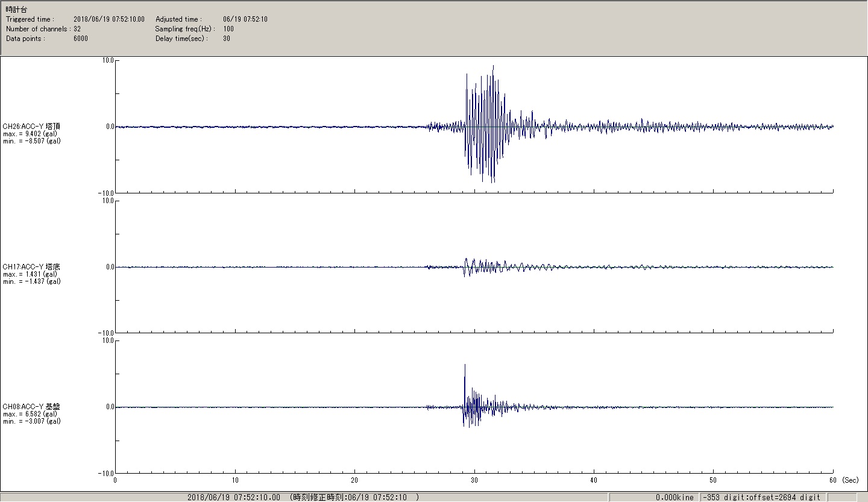
Task: Click the 40 second mark on time axis
Action: tap(594, 480)
